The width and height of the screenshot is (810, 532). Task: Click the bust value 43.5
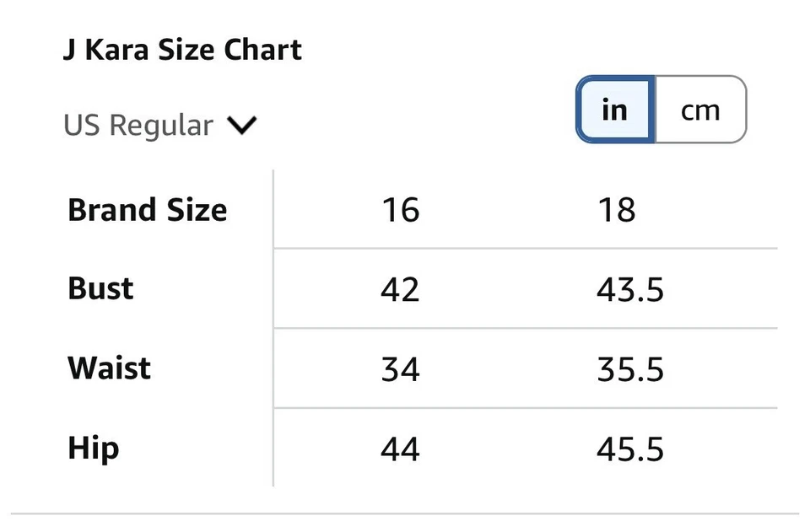tap(630, 290)
